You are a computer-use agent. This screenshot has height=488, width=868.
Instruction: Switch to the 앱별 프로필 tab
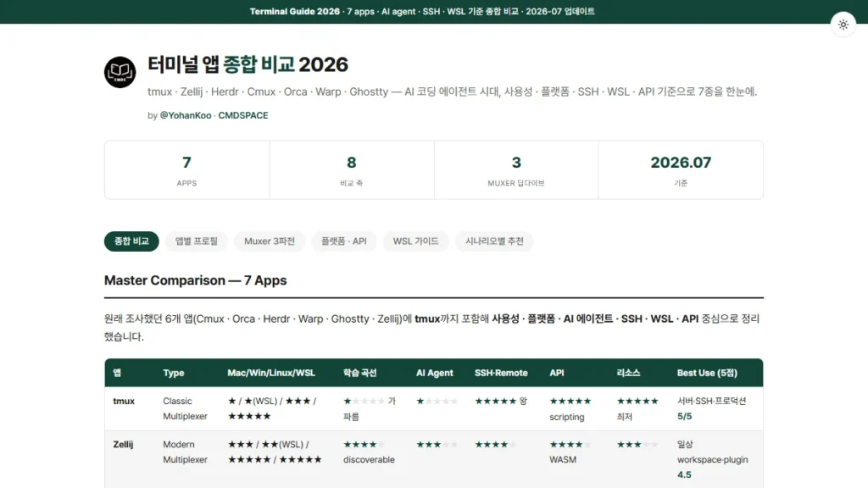pyautogui.click(x=197, y=241)
